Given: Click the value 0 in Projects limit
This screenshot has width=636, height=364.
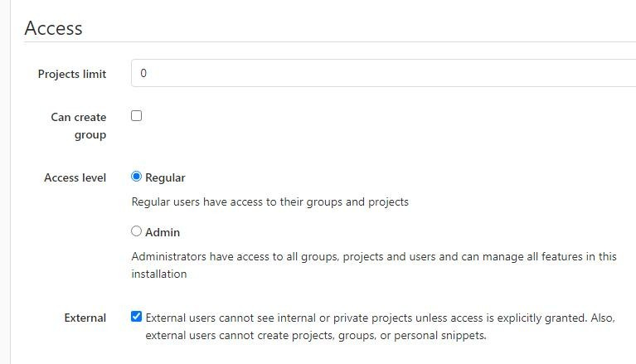Looking at the screenshot, I should 143,73.
